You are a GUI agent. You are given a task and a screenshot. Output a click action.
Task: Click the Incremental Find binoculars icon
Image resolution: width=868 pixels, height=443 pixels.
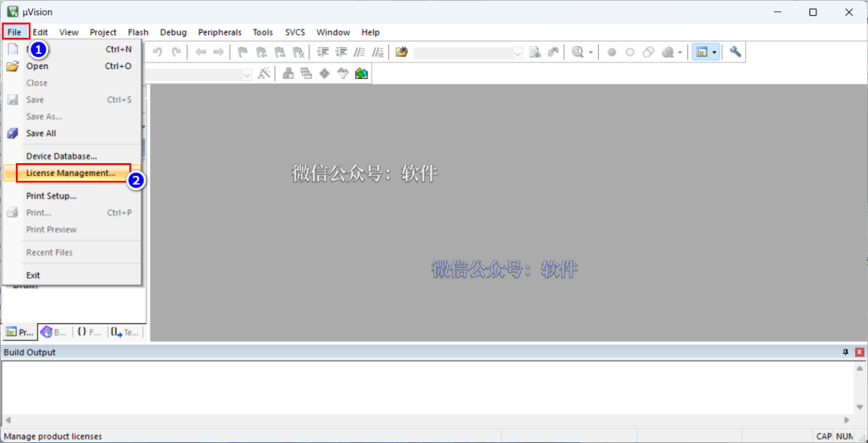(552, 52)
